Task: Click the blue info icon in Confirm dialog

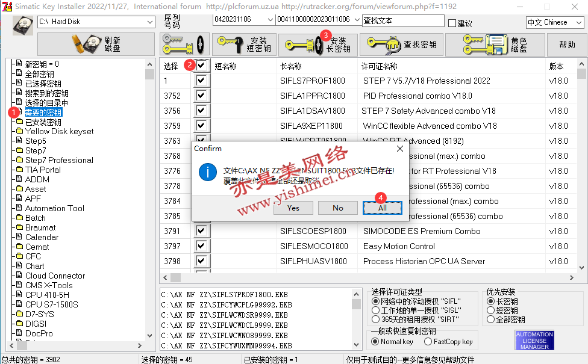Action: point(207,172)
